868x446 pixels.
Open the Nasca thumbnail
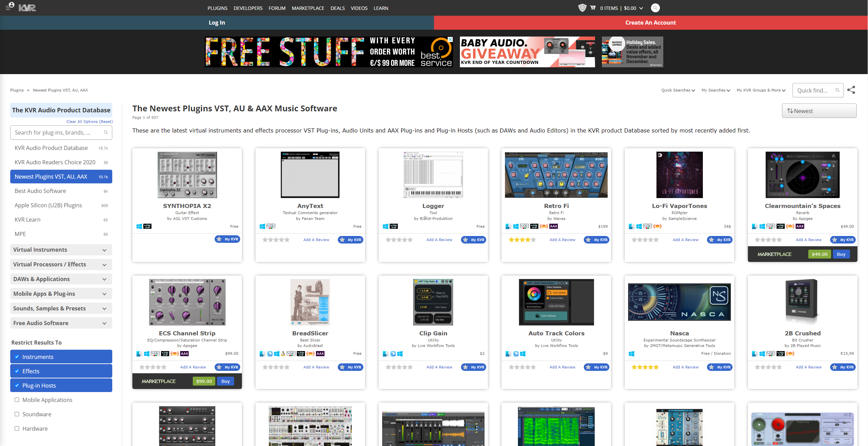click(x=679, y=302)
